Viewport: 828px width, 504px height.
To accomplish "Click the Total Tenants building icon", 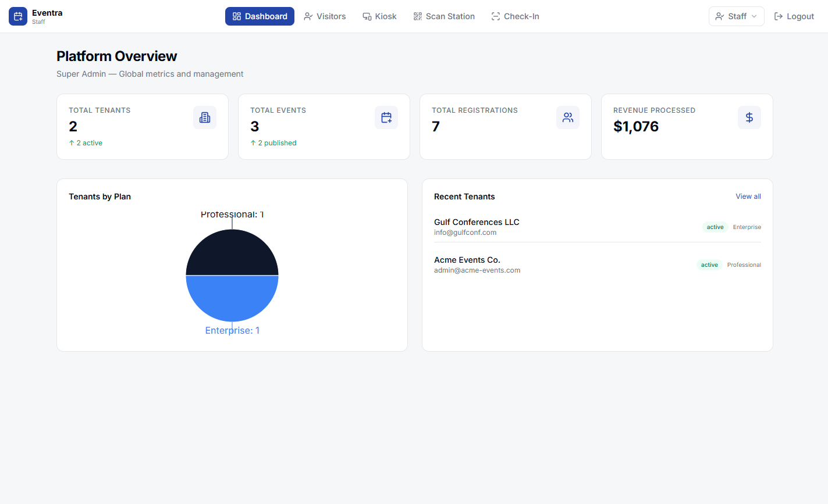I will [205, 117].
